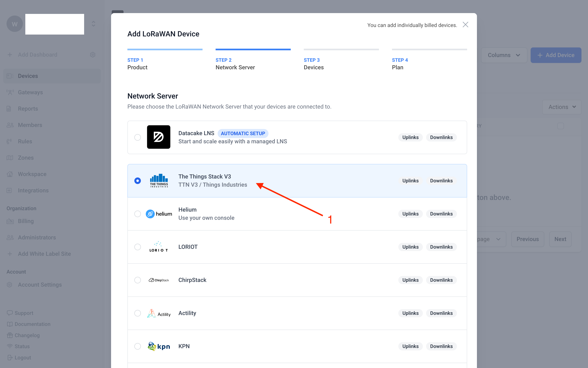This screenshot has height=368, width=588.
Task: Click the Workspace home icon
Action: [10, 174]
